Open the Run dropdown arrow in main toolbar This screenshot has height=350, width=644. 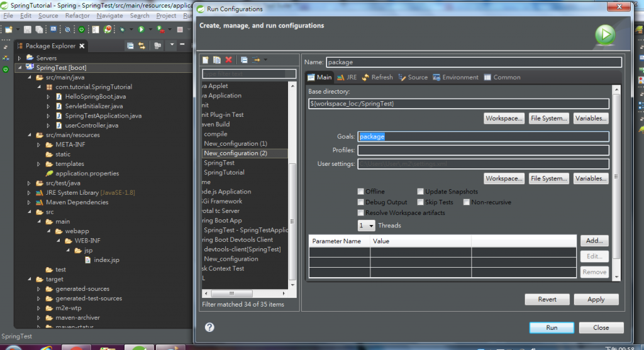point(150,30)
